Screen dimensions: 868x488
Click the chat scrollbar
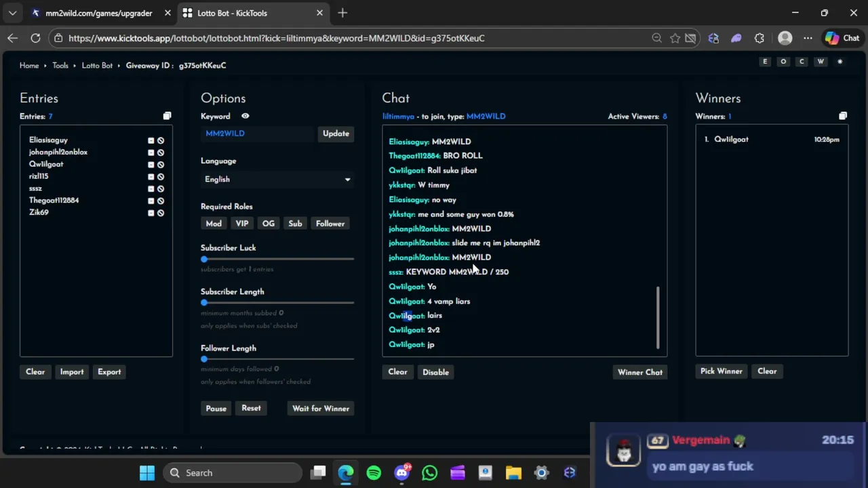pyautogui.click(x=658, y=317)
